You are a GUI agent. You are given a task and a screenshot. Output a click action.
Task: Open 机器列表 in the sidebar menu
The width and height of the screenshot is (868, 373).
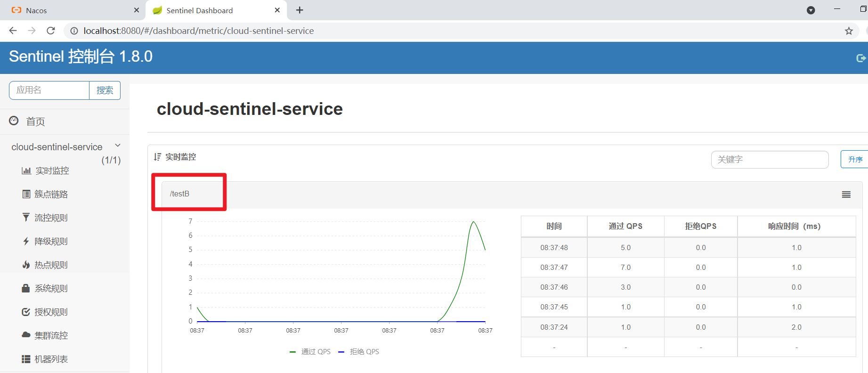click(x=51, y=359)
